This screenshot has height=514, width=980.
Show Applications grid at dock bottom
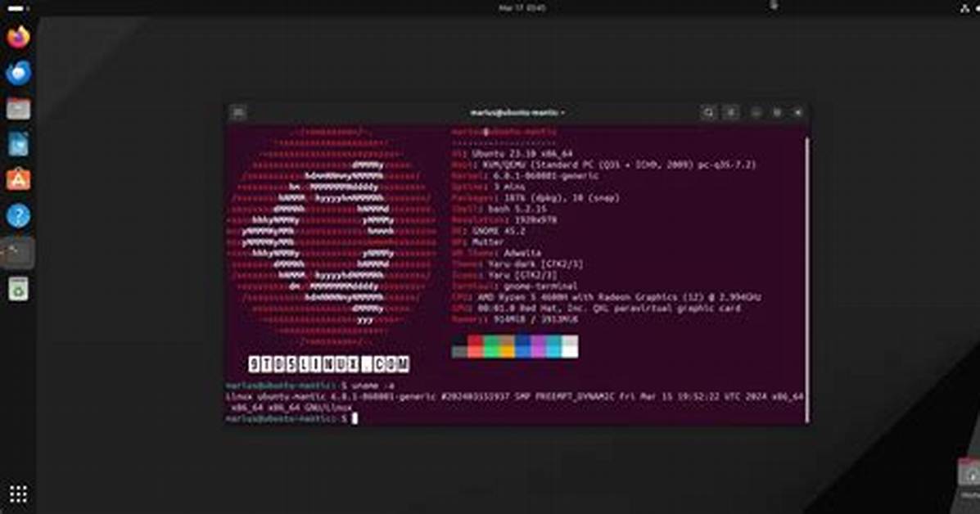18,494
